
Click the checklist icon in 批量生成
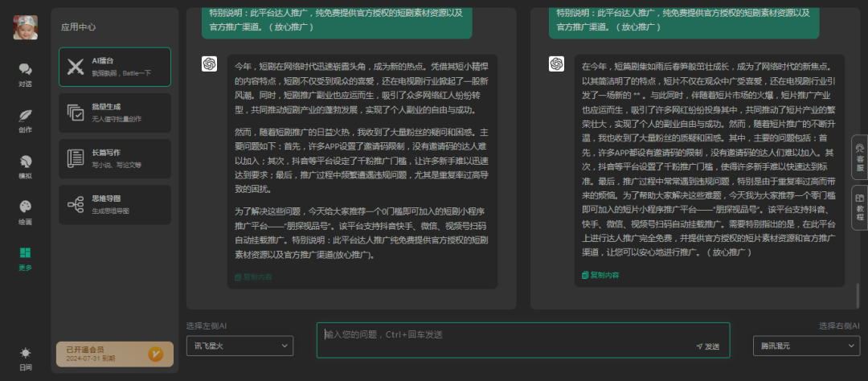pos(76,113)
